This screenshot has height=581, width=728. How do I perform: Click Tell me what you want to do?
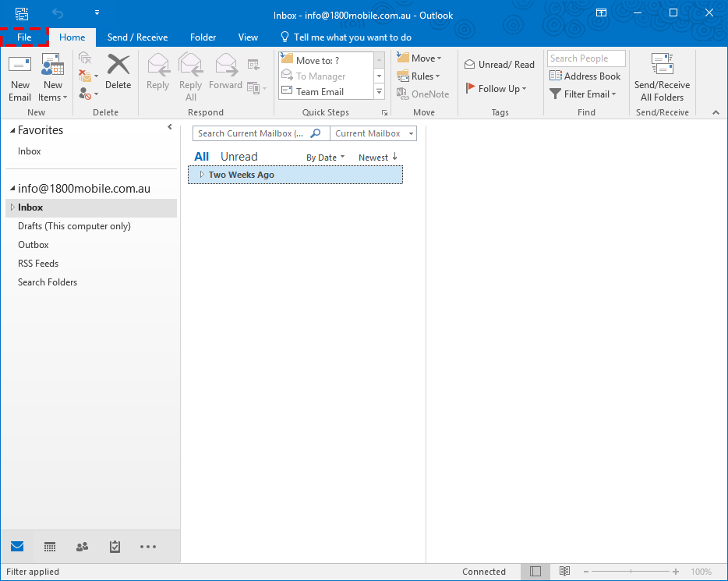[x=346, y=37]
